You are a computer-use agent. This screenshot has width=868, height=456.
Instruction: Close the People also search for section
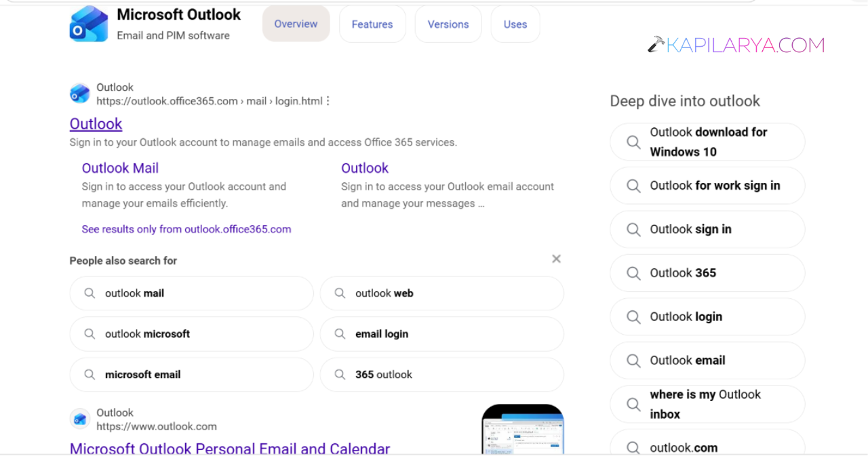556,259
